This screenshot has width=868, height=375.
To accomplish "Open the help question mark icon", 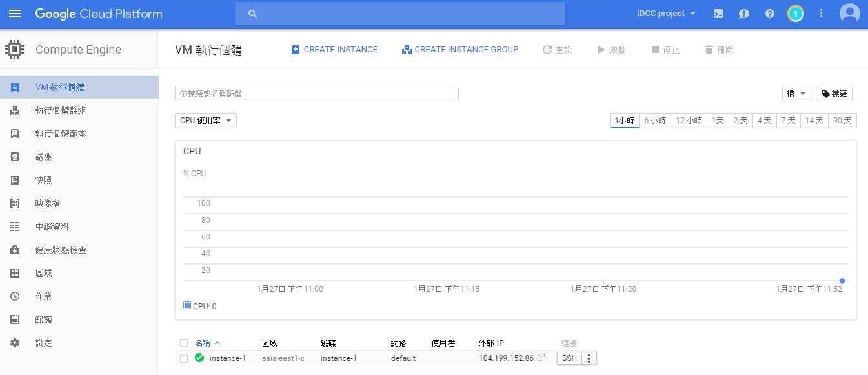I will point(770,14).
